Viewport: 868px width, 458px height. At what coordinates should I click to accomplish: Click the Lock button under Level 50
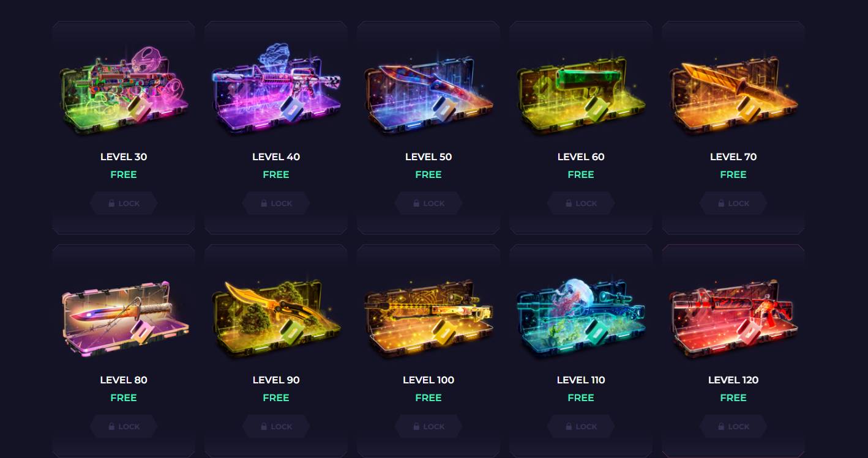pos(428,203)
